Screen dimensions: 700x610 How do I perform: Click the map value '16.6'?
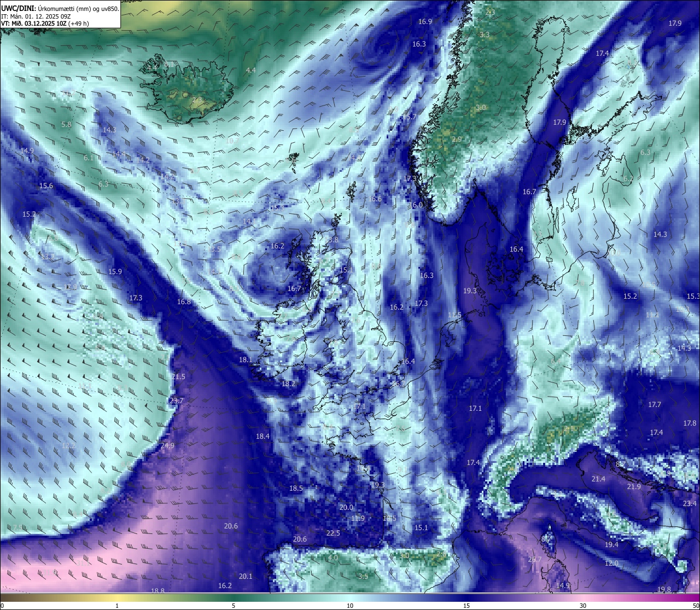[375, 199]
